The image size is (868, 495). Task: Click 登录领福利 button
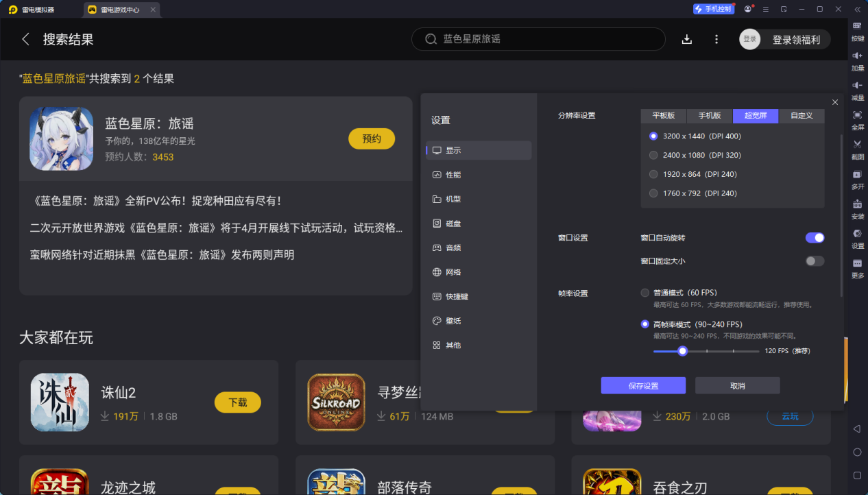(x=796, y=40)
